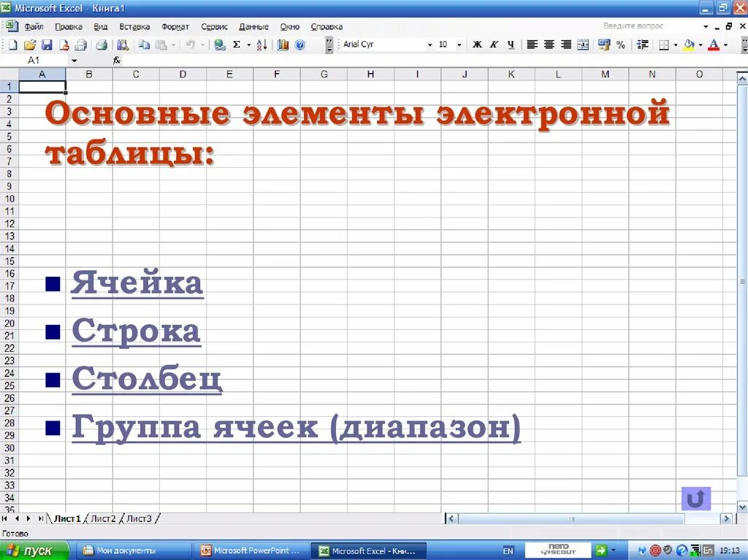Apply the Currency format icon
This screenshot has height=560, width=748.
point(604,45)
